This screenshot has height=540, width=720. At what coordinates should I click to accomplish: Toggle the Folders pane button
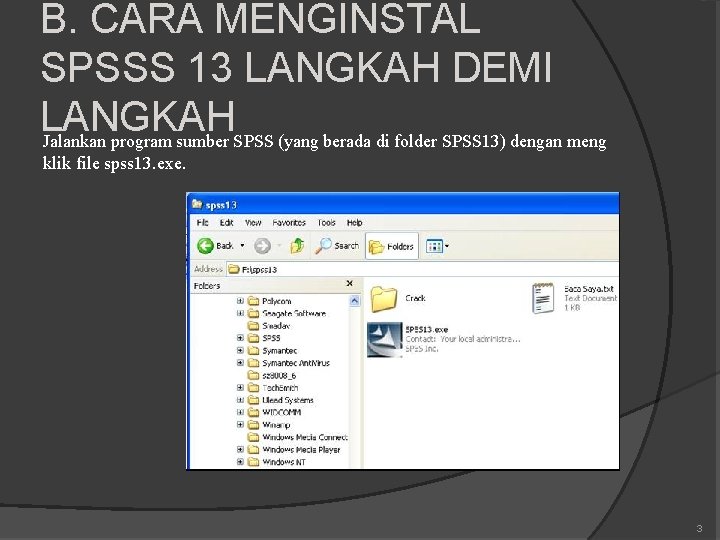point(392,246)
